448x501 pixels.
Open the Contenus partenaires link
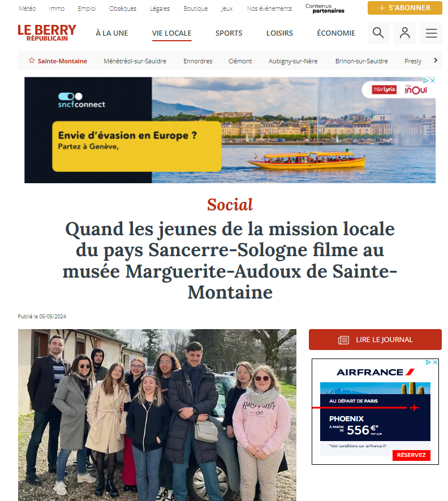pos(325,8)
